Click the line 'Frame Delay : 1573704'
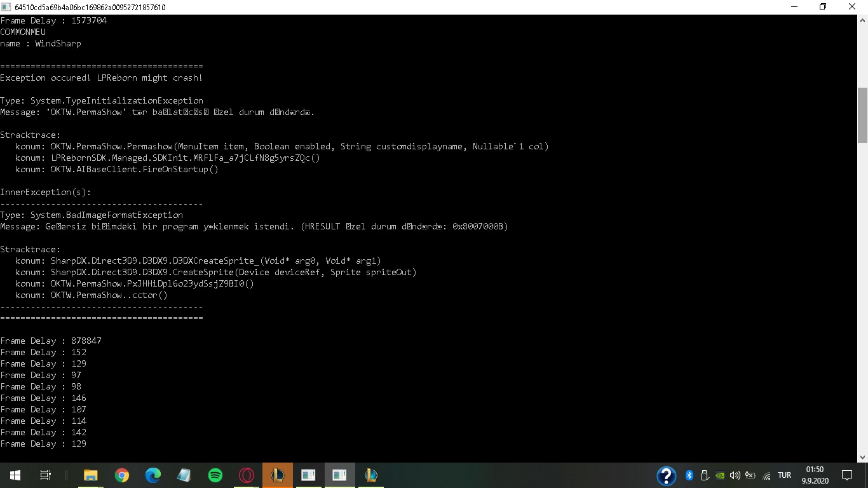The width and height of the screenshot is (868, 488). [53, 20]
